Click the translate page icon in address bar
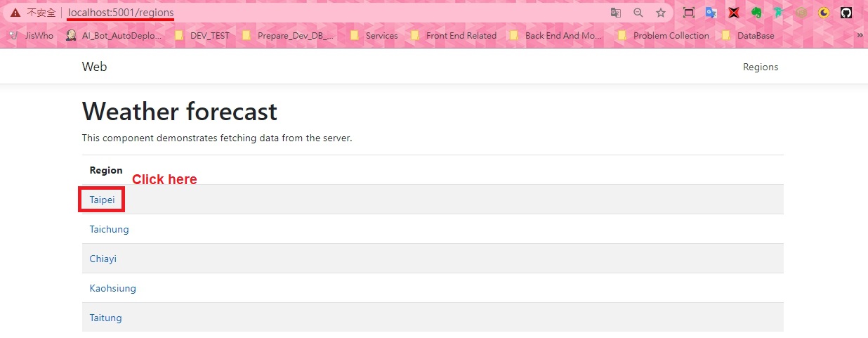The image size is (868, 338). [x=616, y=13]
